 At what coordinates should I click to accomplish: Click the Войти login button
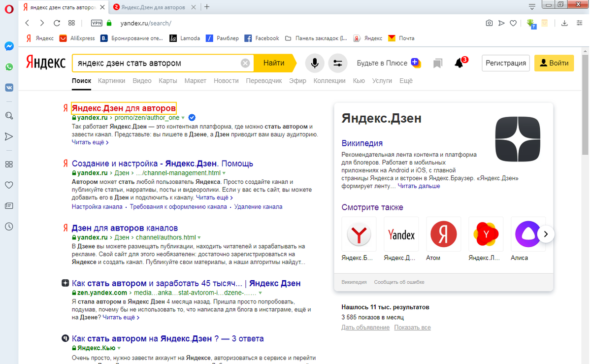pos(554,63)
